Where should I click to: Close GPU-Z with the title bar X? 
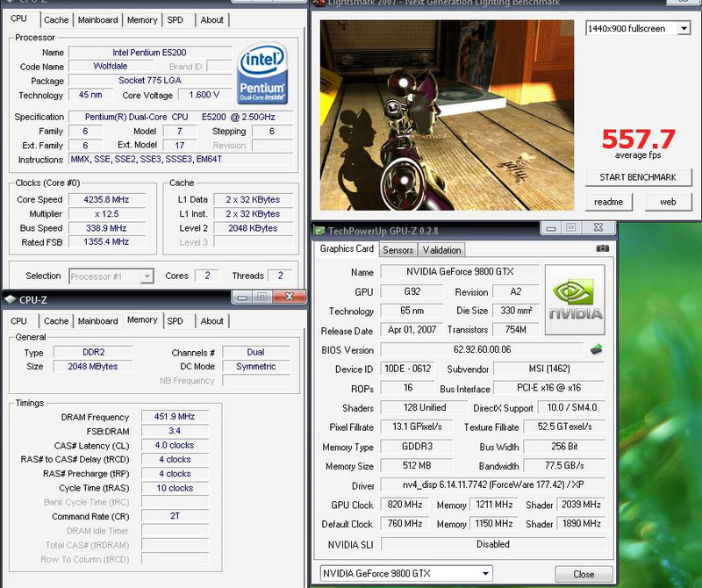[598, 228]
